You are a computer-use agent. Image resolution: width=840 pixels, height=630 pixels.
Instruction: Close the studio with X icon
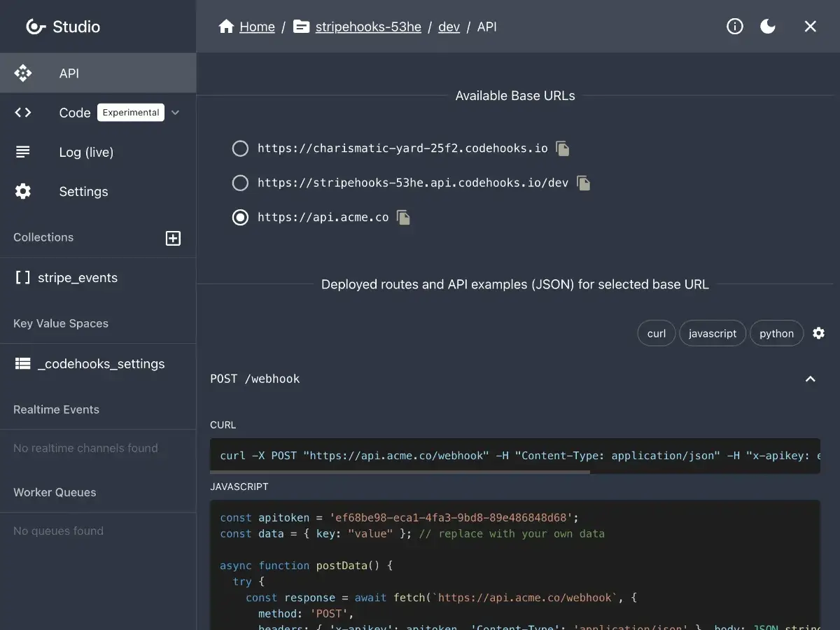811,27
